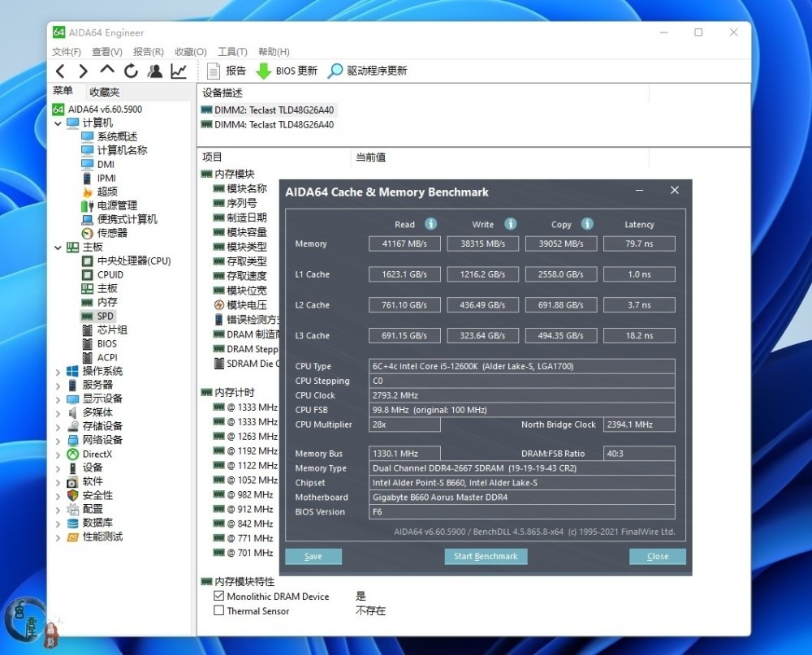This screenshot has height=655, width=812.
Task: Expand the 性能测试 tree node
Action: pos(58,537)
